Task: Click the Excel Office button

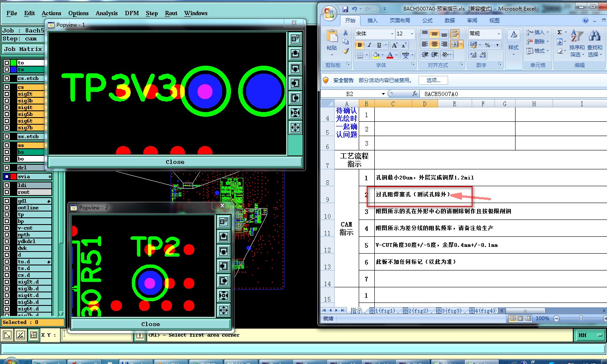Action: (x=329, y=13)
